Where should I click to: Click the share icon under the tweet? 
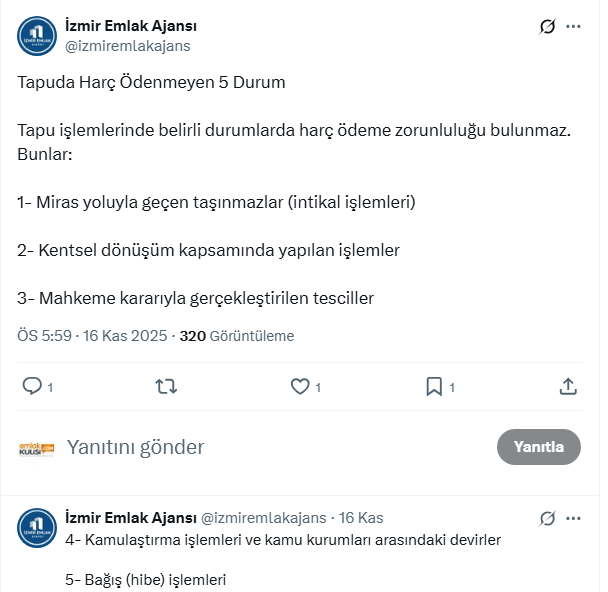tap(567, 386)
